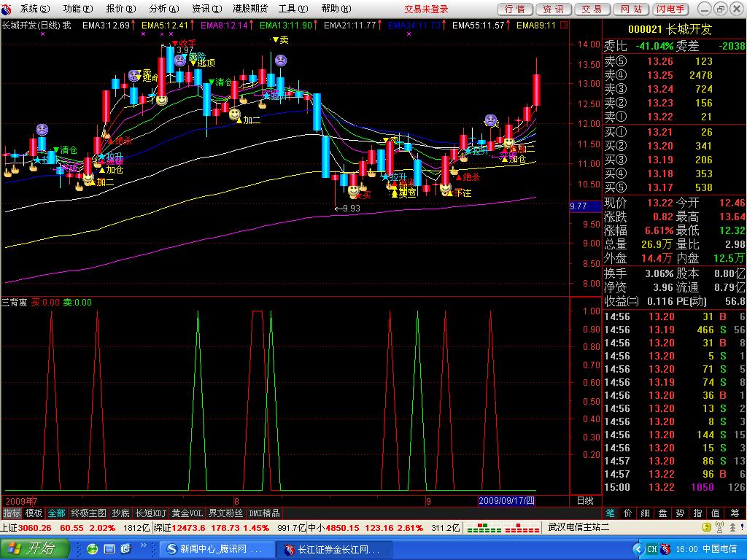
Task: Switch to the 值 tab
Action: 715,513
